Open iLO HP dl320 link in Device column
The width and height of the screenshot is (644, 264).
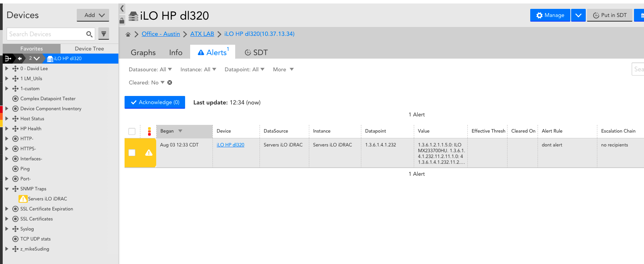(231, 145)
